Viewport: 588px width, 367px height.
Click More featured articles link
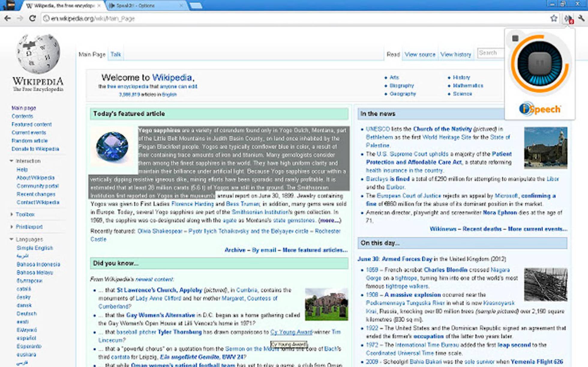[315, 250]
